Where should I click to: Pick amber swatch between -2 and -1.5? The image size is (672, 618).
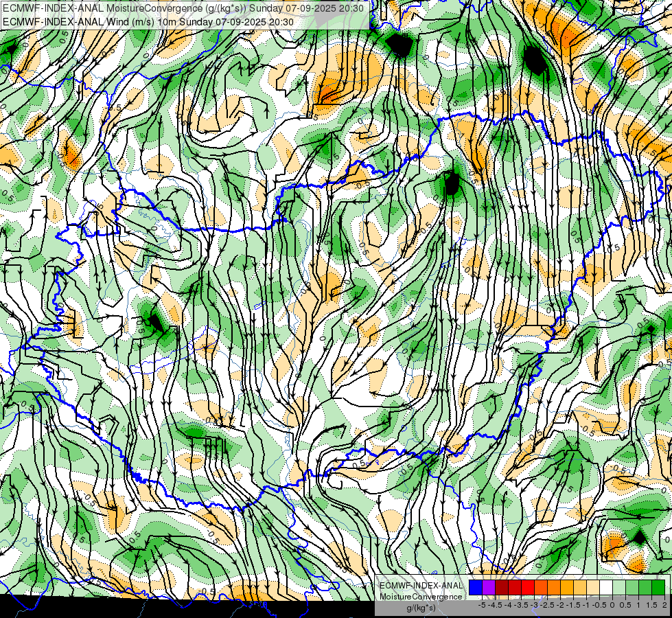point(567,587)
